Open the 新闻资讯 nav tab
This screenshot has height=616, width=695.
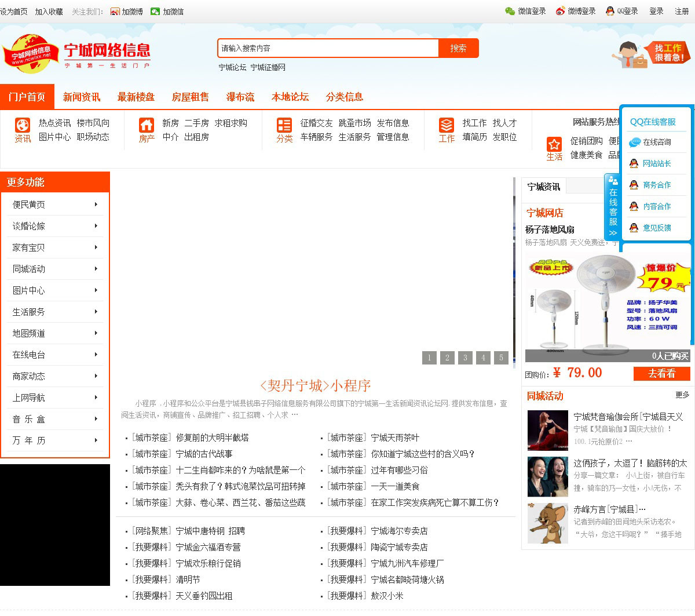click(x=82, y=97)
